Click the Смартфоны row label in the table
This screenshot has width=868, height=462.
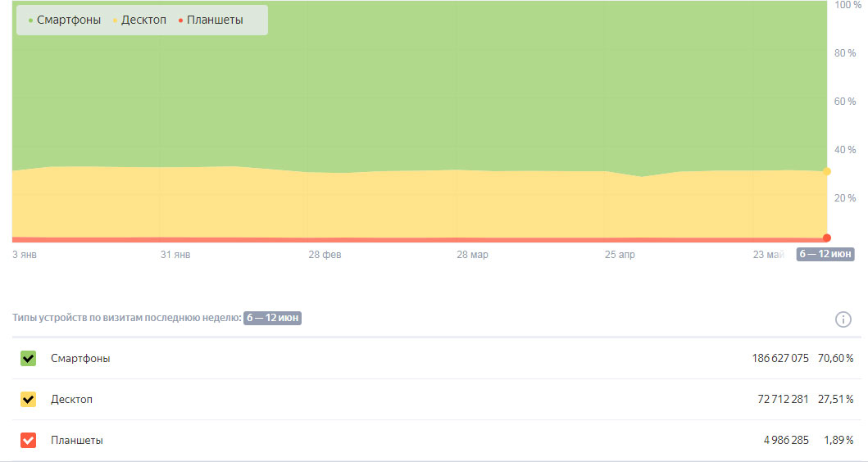pyautogui.click(x=80, y=358)
